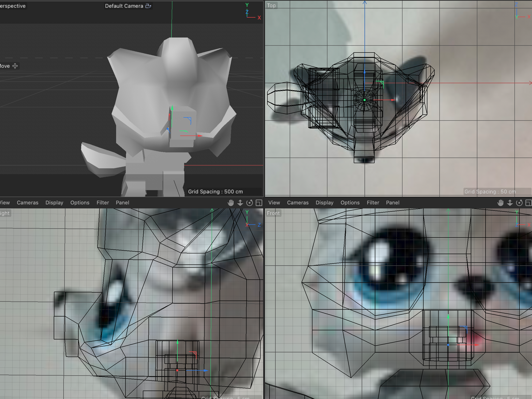This screenshot has width=532, height=399.
Task: Click the Move tool icon in the Perspective view
Action: click(15, 66)
